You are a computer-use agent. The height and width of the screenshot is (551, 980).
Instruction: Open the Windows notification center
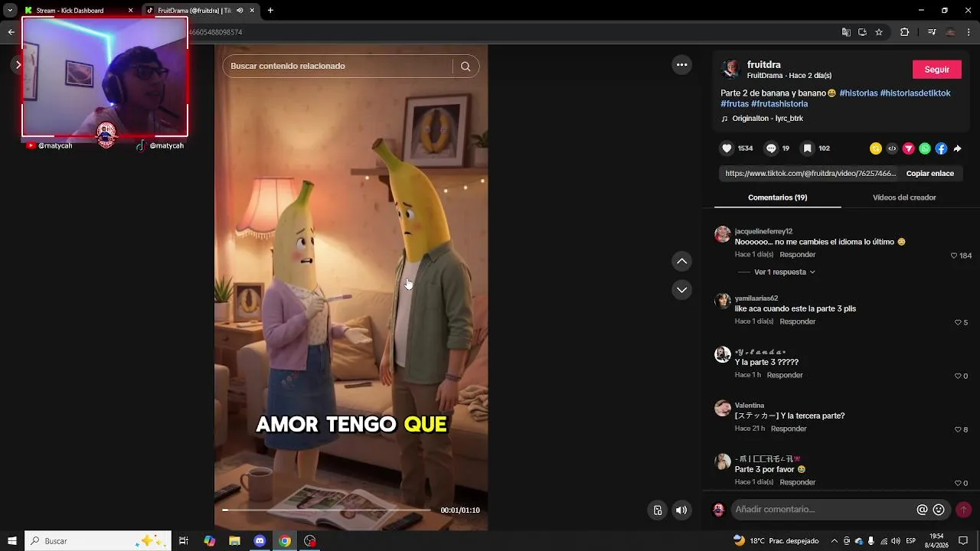[963, 541]
